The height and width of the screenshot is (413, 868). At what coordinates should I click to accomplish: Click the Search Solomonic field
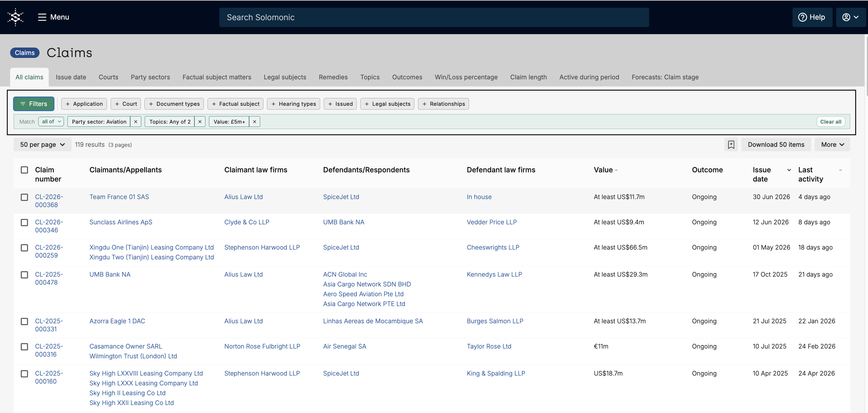coord(434,17)
